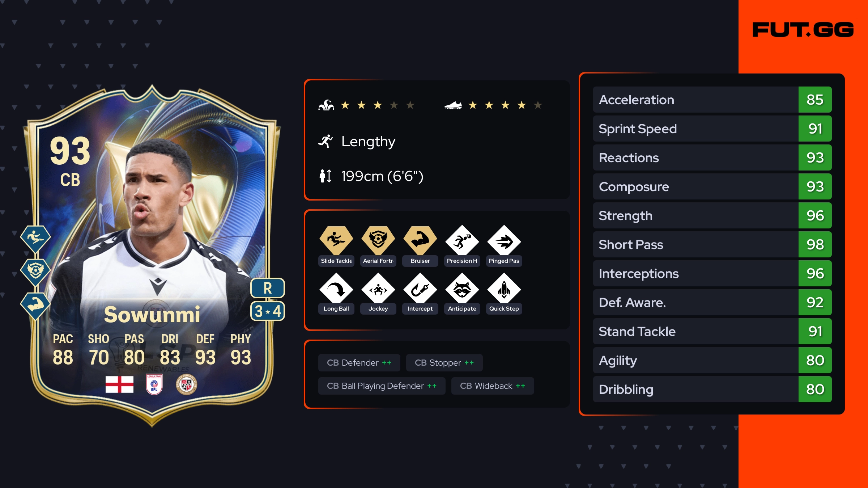This screenshot has height=488, width=868.
Task: Click the Precision Header playstyle icon
Action: [x=462, y=240]
